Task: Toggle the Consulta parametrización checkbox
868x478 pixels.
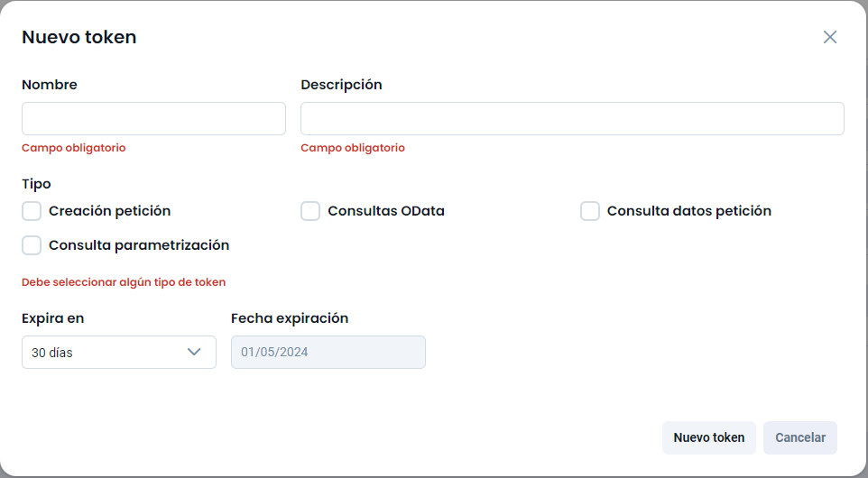Action: (x=32, y=245)
